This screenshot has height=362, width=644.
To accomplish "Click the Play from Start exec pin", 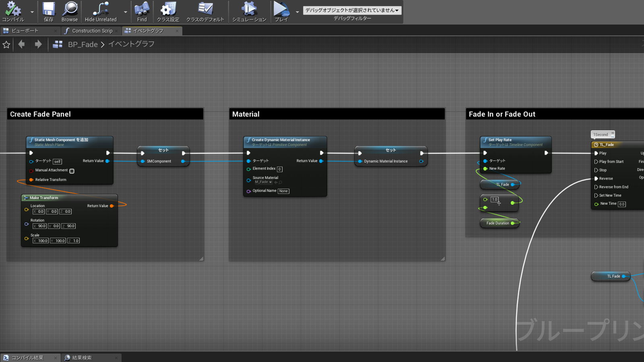I will [596, 162].
